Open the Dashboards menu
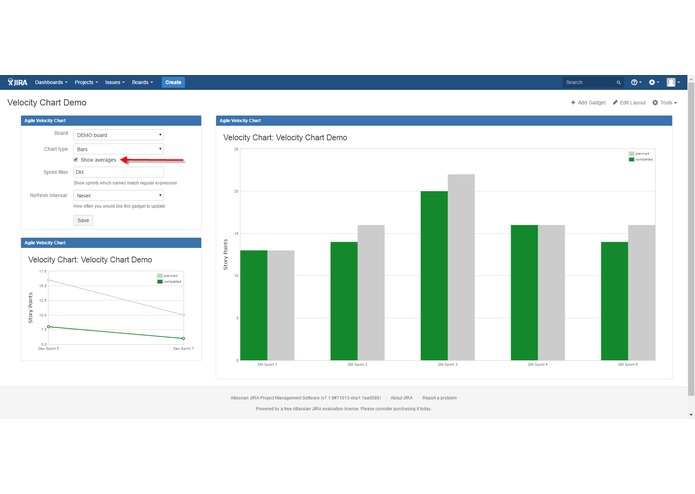This screenshot has height=494, width=695. [x=51, y=82]
